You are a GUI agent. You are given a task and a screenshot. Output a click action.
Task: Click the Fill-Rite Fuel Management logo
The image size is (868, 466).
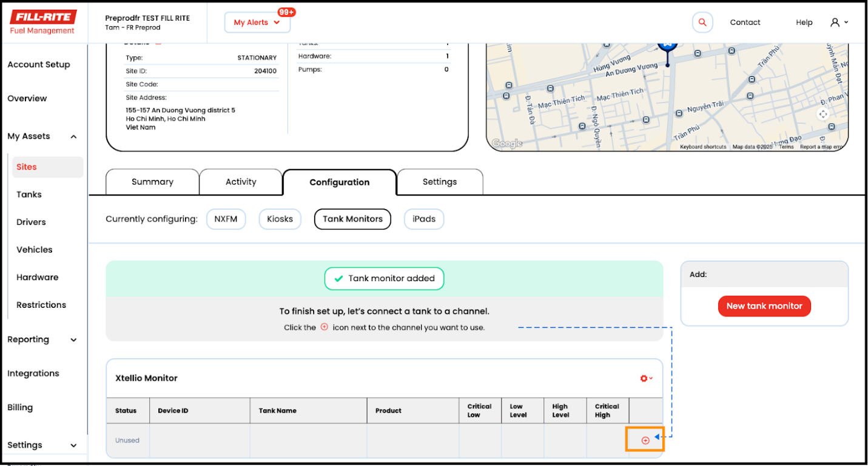click(43, 22)
